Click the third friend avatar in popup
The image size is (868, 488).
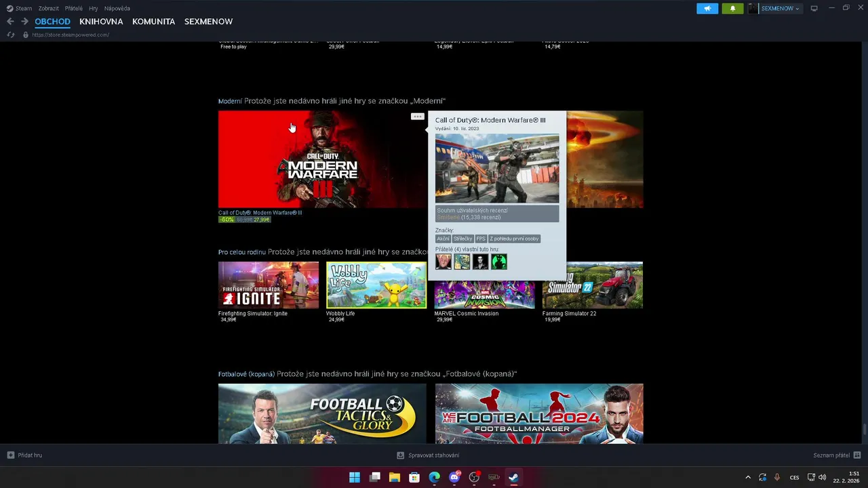pos(480,262)
